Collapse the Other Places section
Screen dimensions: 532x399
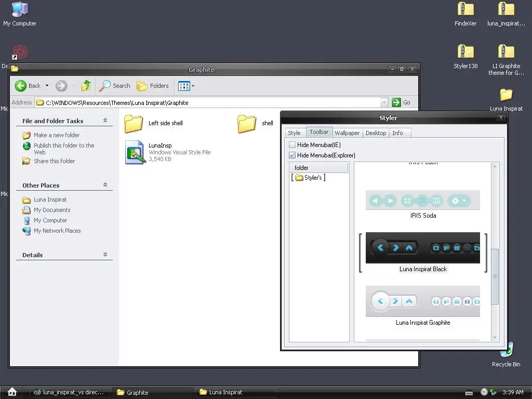105,185
